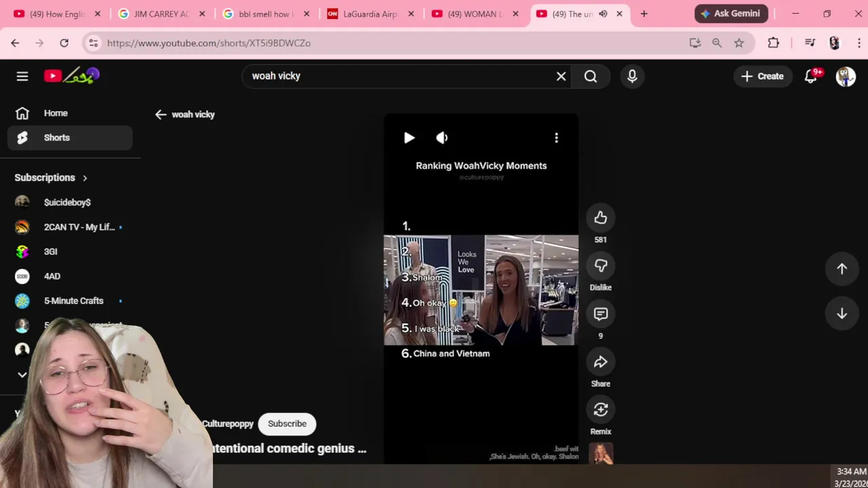This screenshot has height=488, width=868.
Task: Open the zoom magnifier in address bar
Action: coord(717,43)
